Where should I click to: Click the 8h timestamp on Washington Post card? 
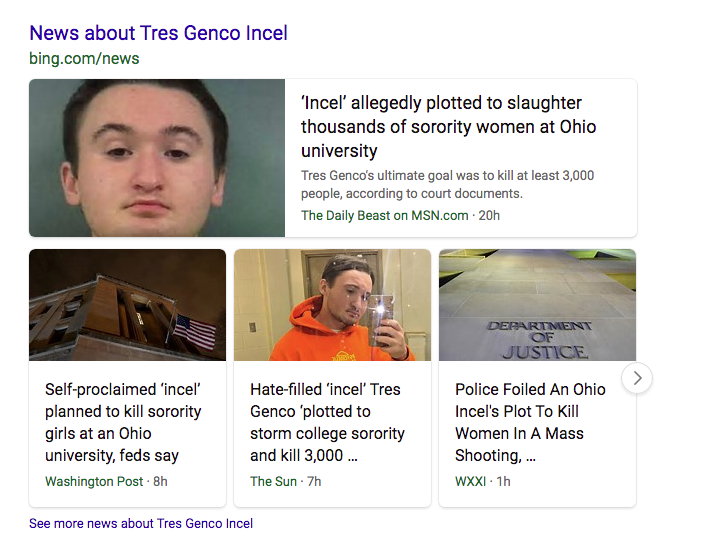(x=160, y=481)
